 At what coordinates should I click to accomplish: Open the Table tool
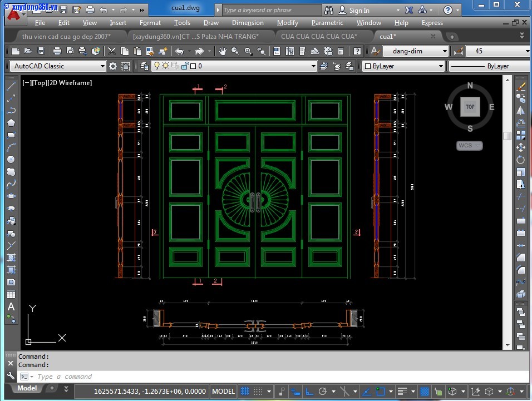point(11,295)
